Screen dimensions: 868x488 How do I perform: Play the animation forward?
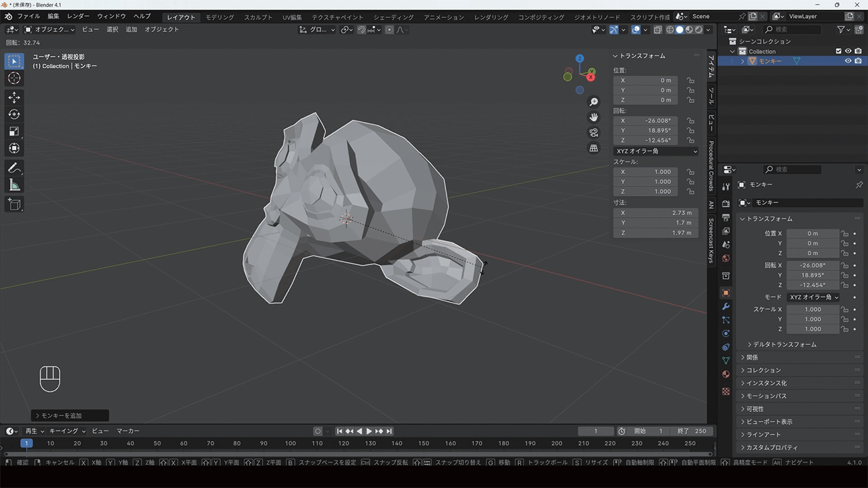(x=369, y=431)
